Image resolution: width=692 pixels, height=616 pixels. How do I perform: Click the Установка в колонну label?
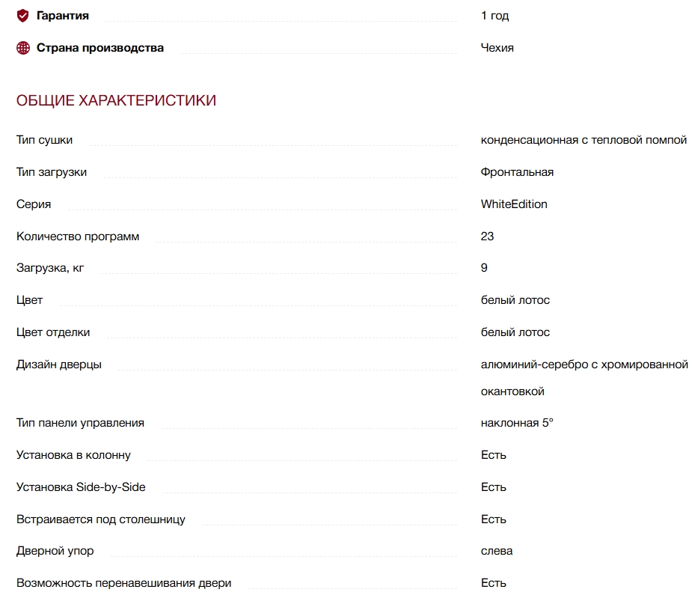(x=73, y=455)
